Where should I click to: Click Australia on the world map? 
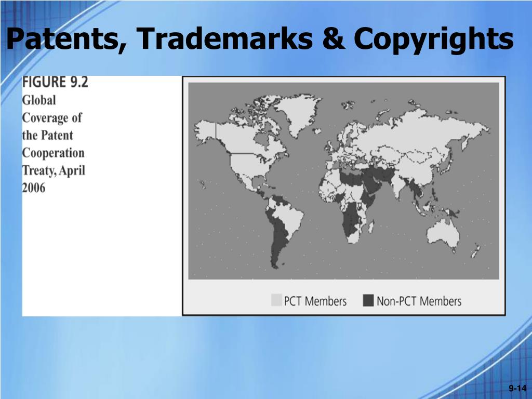point(443,234)
